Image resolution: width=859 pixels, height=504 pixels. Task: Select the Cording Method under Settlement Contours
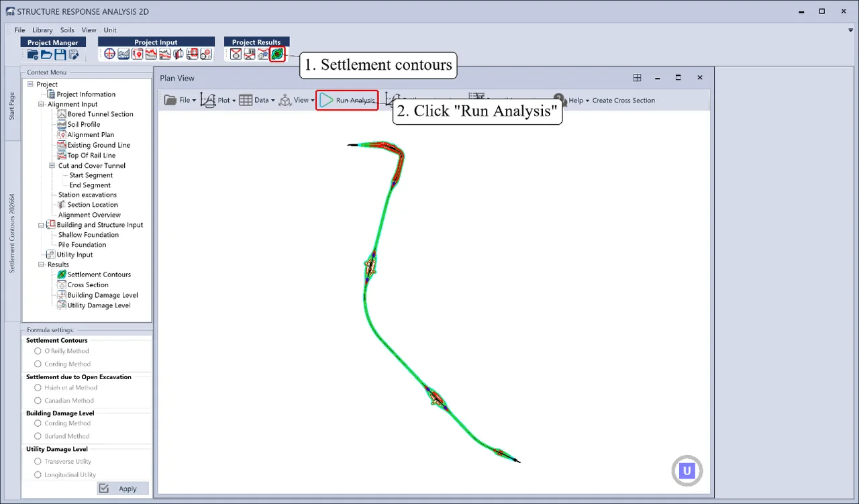(38, 364)
